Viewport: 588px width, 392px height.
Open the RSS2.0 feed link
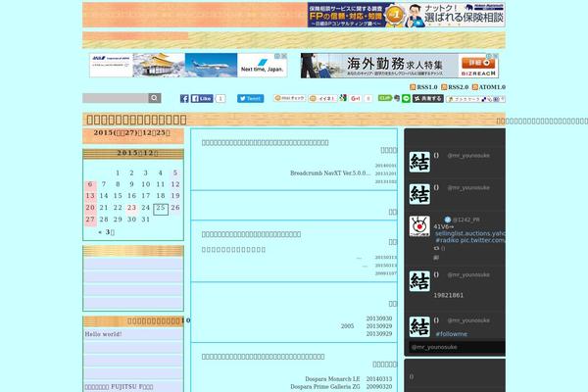tap(455, 87)
